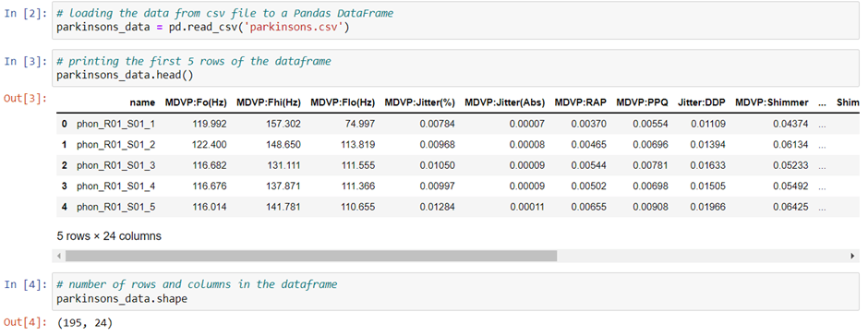Click the 'MDVP:Jitter(%)' column header

tap(419, 102)
